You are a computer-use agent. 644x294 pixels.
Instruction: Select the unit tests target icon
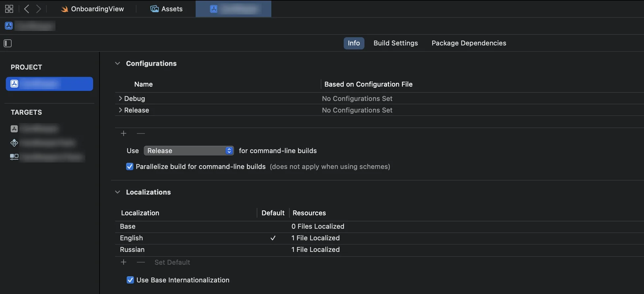14,143
